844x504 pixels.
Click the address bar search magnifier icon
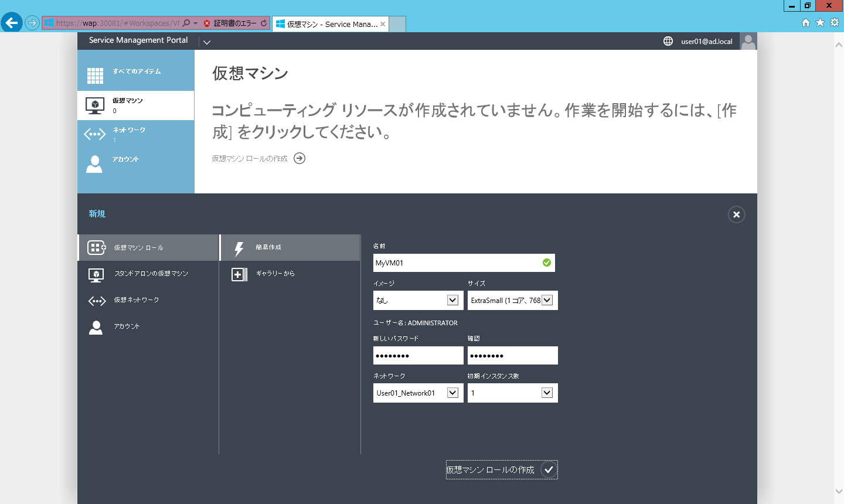[186, 23]
